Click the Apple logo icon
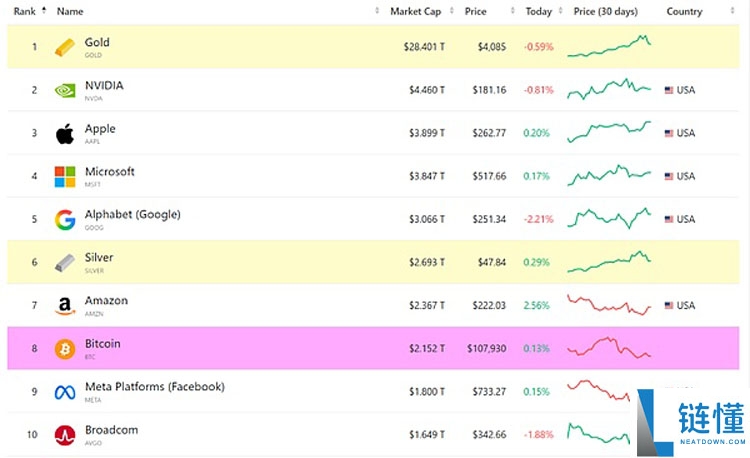750x458 pixels. coord(65,133)
